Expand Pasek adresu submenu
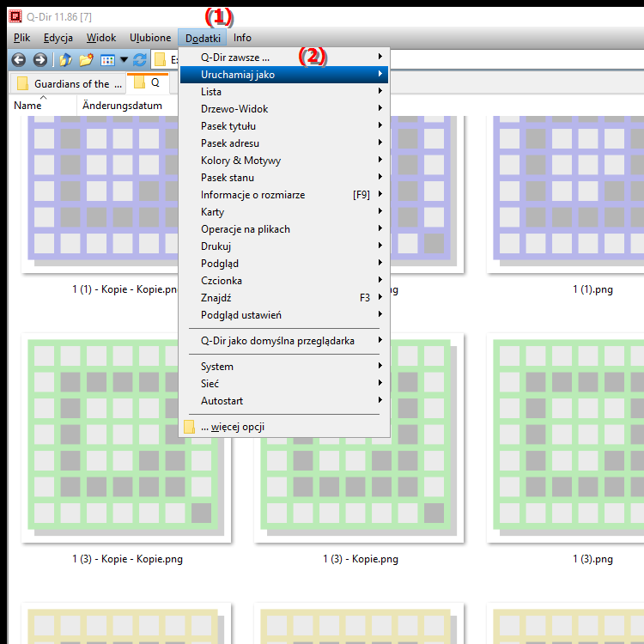644x644 pixels. click(284, 143)
